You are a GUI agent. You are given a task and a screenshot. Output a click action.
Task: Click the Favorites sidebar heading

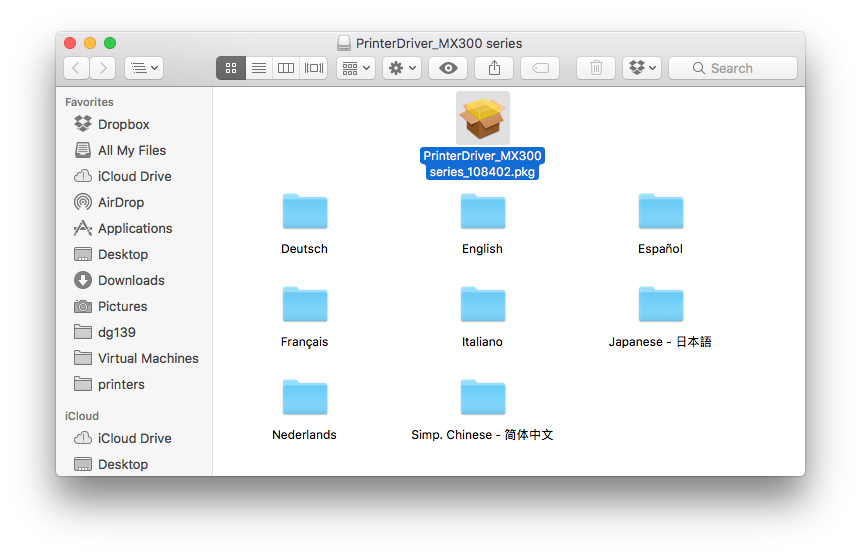[89, 102]
